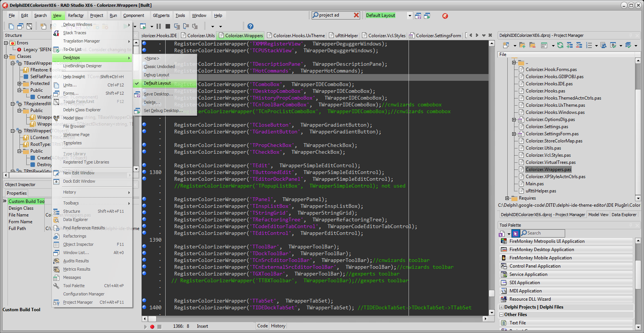Click the pause button in debug toolbar
This screenshot has height=333, width=644.
pos(158,26)
